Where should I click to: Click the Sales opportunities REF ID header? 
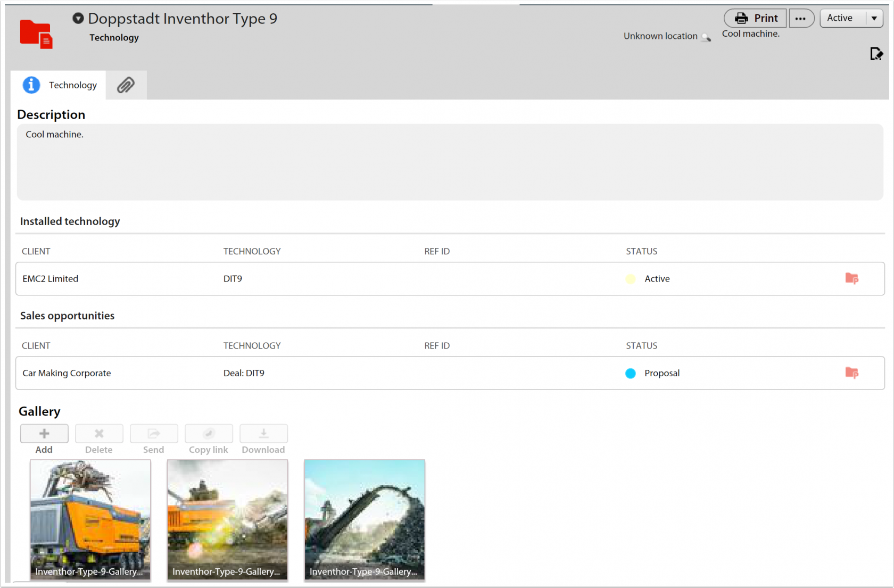(x=437, y=345)
